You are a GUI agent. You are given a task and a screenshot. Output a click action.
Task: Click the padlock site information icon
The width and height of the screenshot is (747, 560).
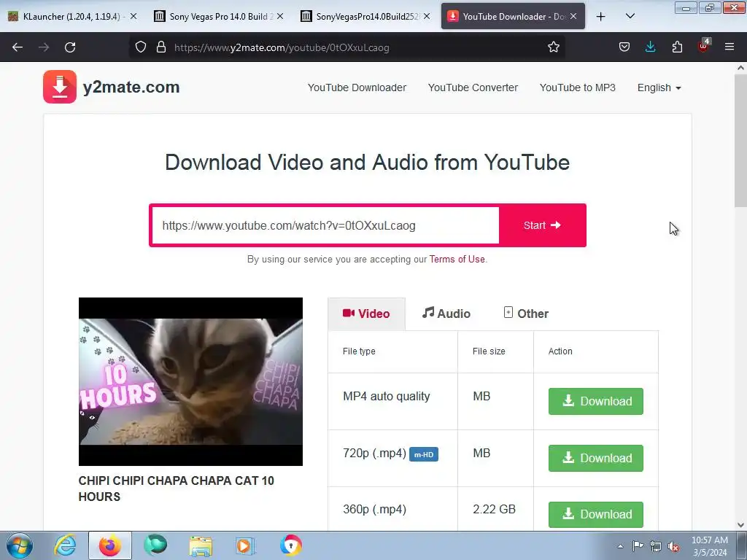[161, 47]
